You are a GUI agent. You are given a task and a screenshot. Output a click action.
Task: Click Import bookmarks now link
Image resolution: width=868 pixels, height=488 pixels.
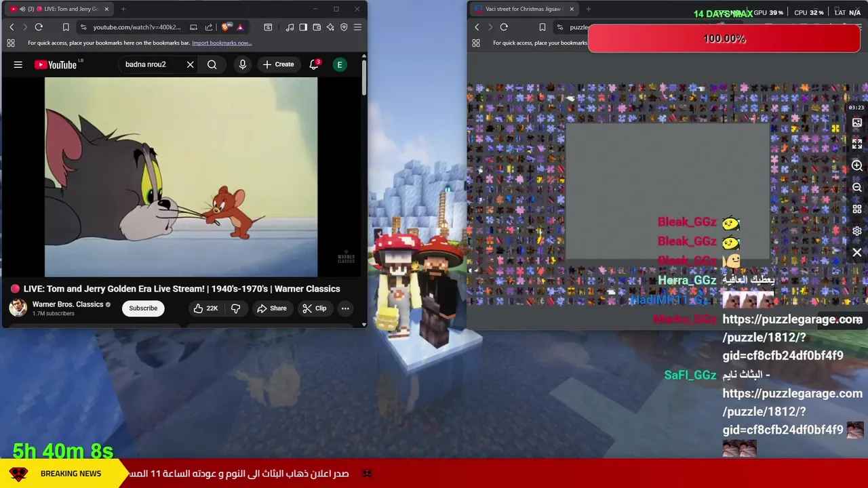pos(222,43)
